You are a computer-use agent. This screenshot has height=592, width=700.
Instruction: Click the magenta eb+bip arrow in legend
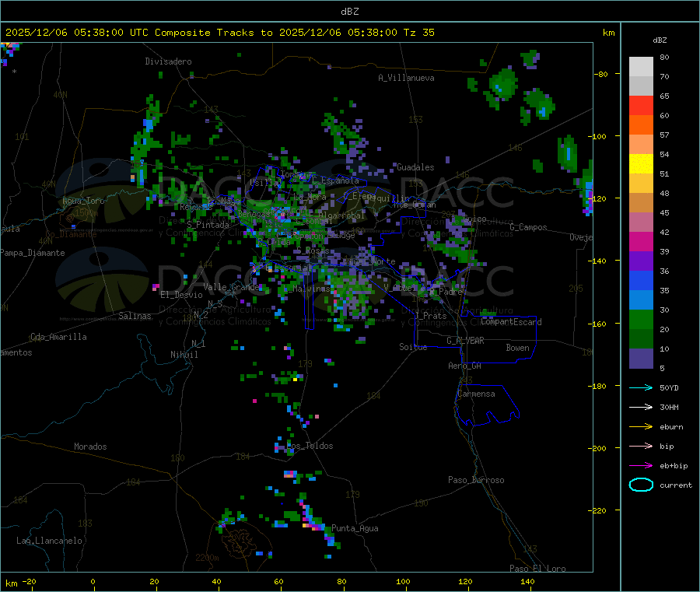coord(641,466)
